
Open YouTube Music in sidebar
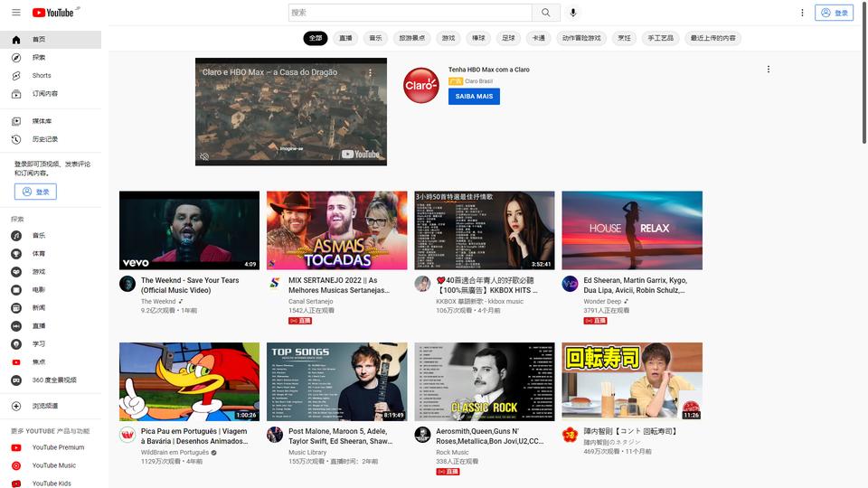[x=51, y=466]
